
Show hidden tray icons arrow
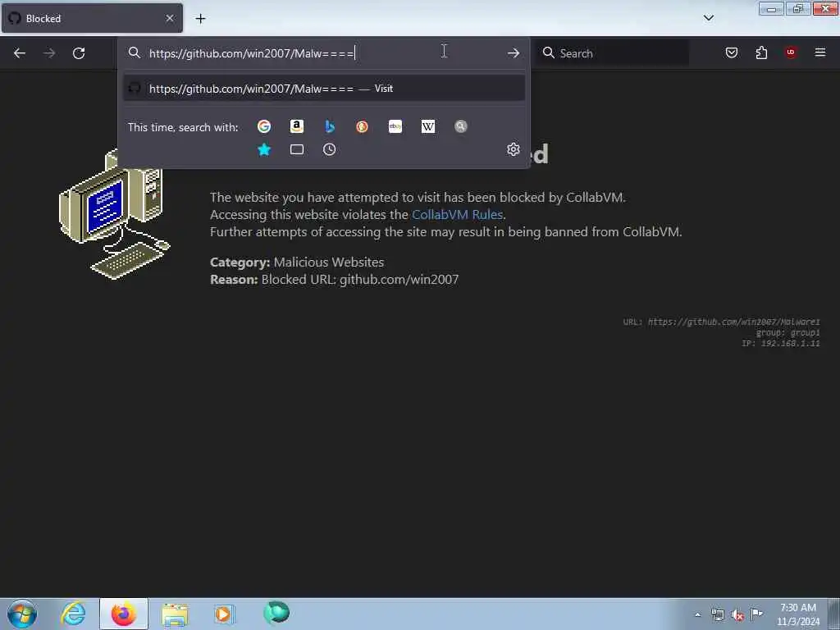697,614
